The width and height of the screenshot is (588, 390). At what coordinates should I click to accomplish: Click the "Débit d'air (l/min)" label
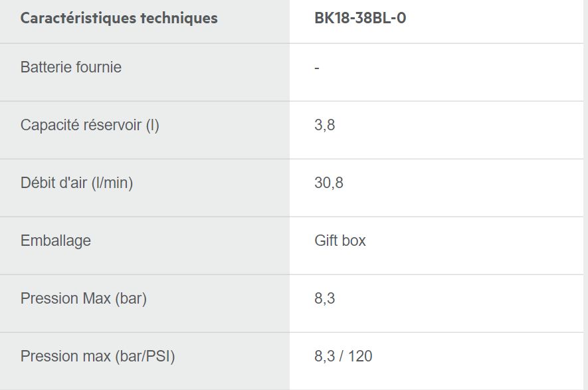pyautogui.click(x=76, y=183)
